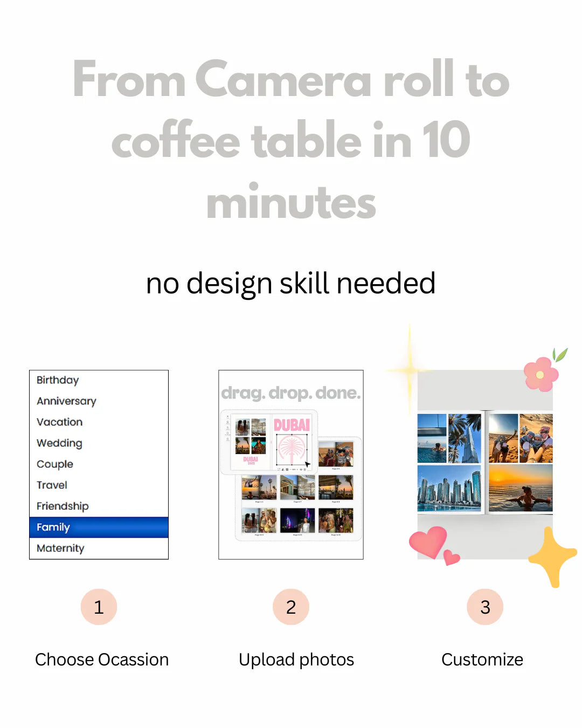Click the large red heart sticker
The height and width of the screenshot is (728, 582).
coord(428,542)
